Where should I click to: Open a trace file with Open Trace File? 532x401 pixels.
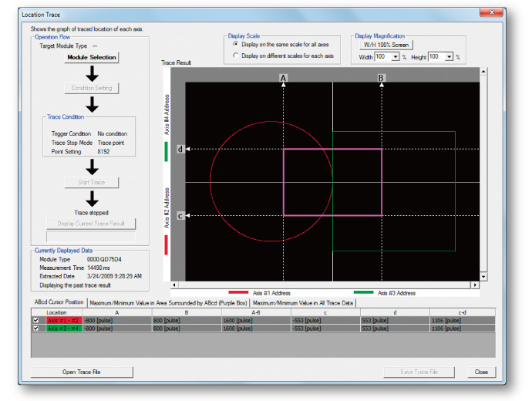82,372
